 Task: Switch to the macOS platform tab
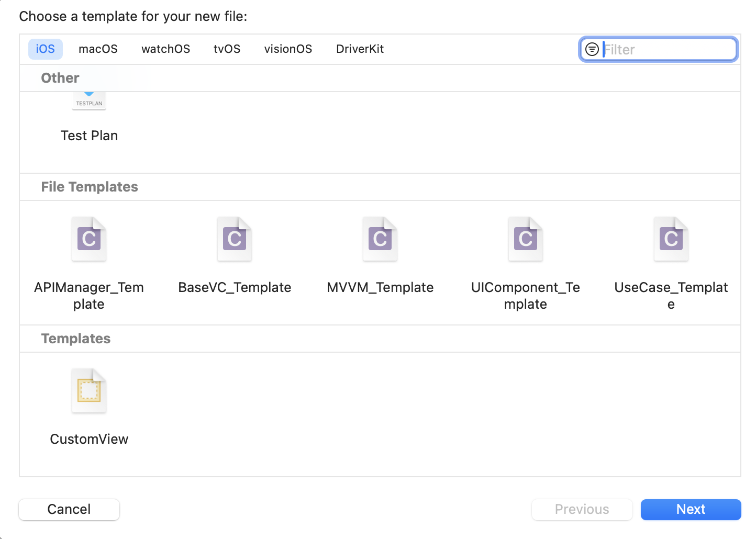pyautogui.click(x=98, y=49)
